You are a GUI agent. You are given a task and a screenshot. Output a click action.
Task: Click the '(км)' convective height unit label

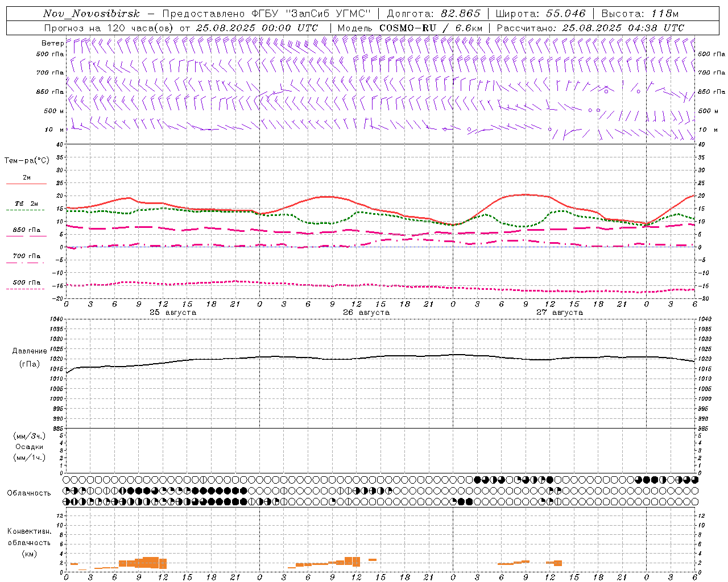click(29, 554)
